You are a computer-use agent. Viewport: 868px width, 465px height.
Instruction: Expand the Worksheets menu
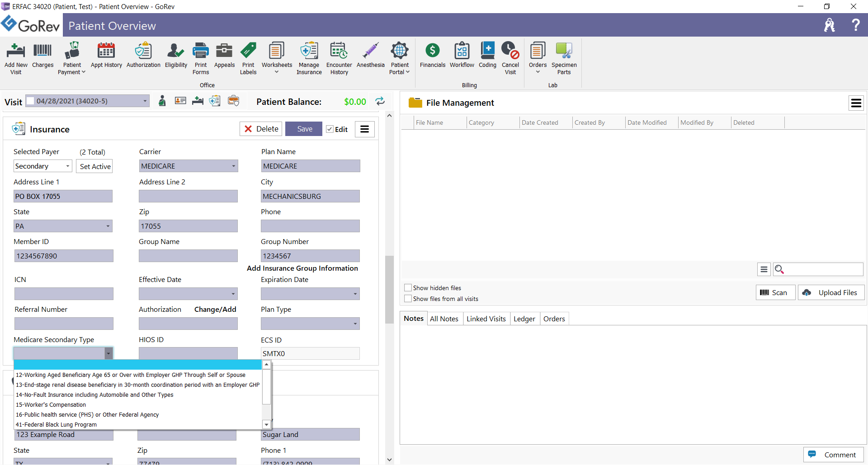[x=277, y=72]
